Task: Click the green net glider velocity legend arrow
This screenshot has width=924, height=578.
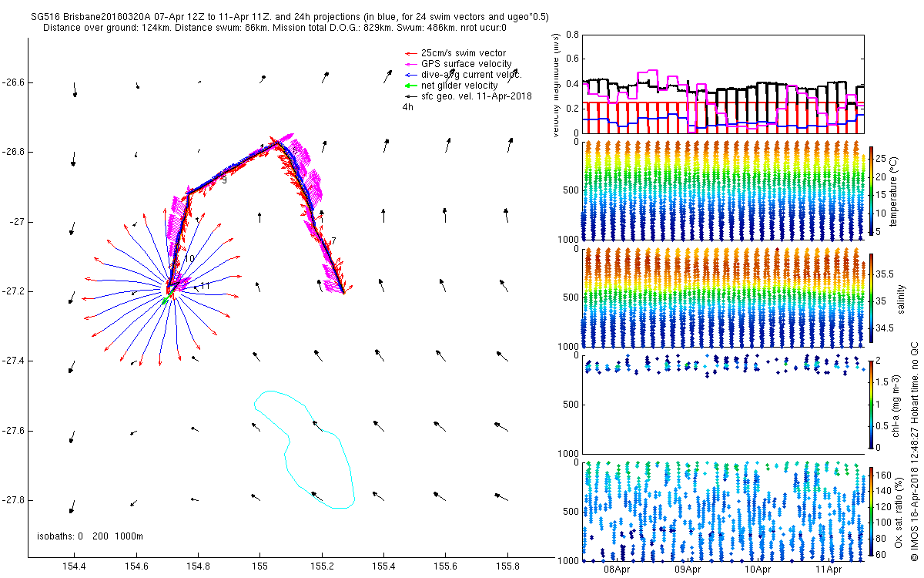Action: (x=411, y=86)
